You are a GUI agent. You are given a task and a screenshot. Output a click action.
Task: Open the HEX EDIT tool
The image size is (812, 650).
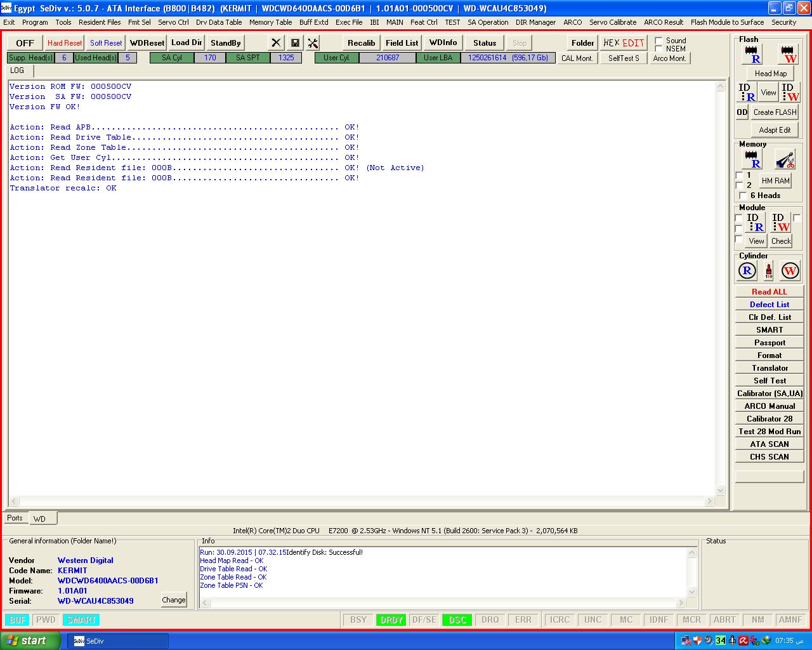[x=624, y=43]
